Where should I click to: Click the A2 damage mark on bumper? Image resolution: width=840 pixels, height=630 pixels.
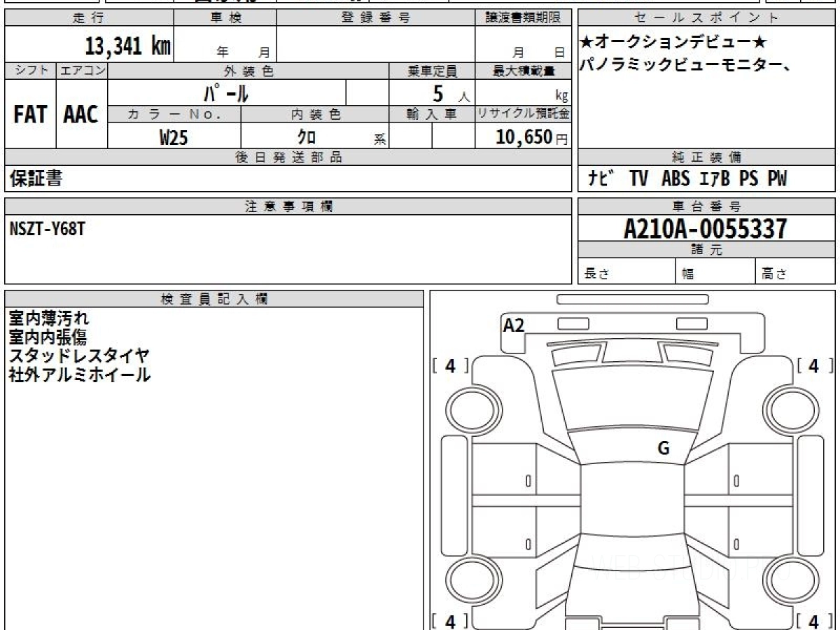pyautogui.click(x=514, y=325)
